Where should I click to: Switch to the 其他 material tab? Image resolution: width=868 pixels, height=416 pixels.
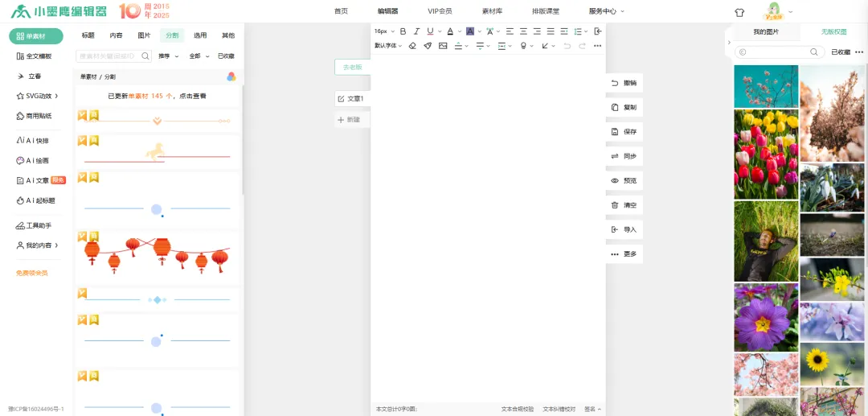tap(228, 35)
